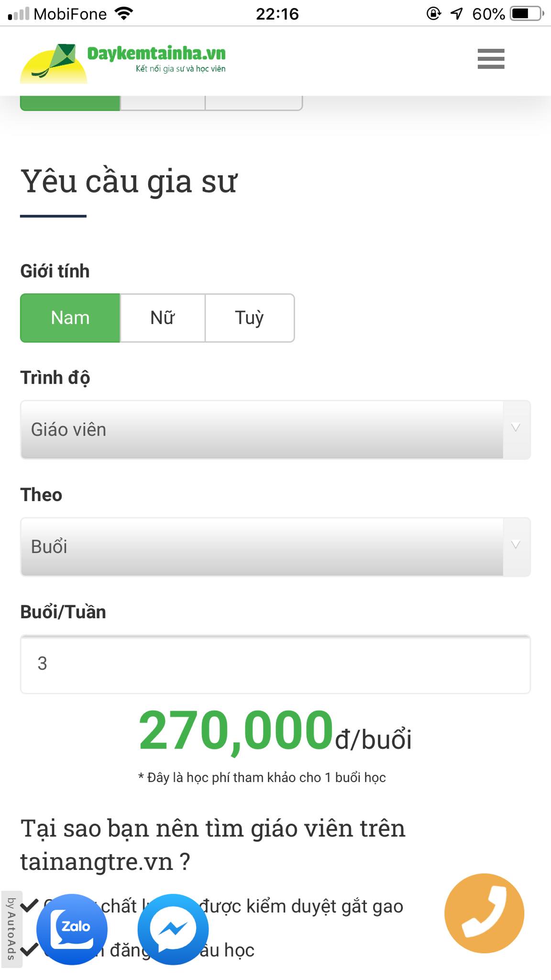Screen dimensions: 551x980
Task: Select Tuỳ gender option
Action: click(249, 318)
